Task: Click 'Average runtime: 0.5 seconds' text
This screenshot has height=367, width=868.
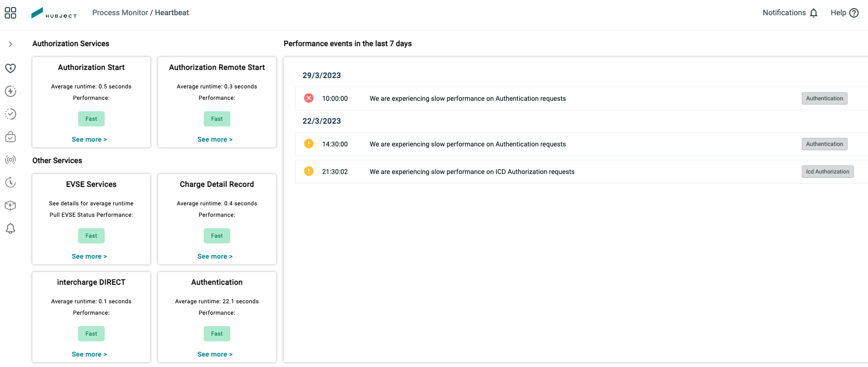Action: pyautogui.click(x=91, y=87)
